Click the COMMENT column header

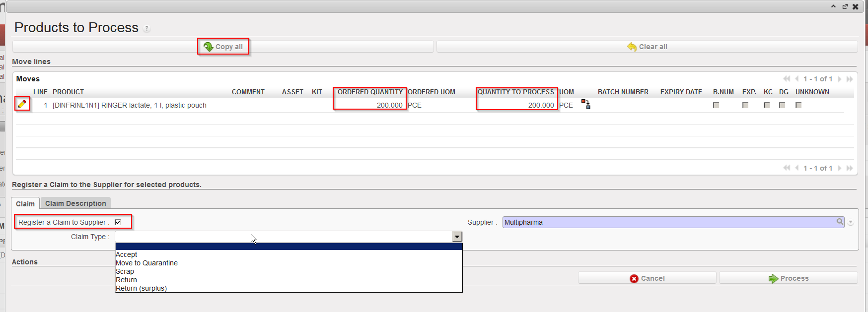[248, 92]
